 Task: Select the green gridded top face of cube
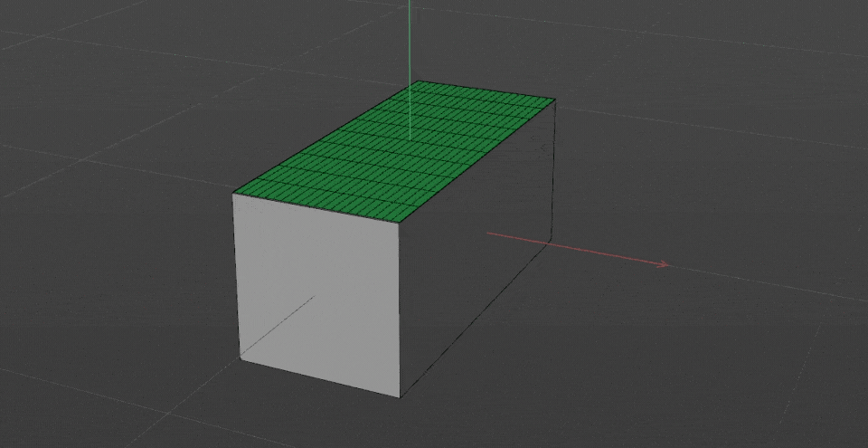[x=393, y=152]
